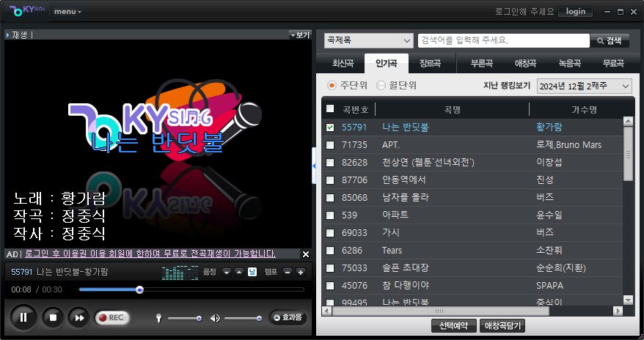Click the artist name 윤수일
The height and width of the screenshot is (340, 644).
pos(549,215)
